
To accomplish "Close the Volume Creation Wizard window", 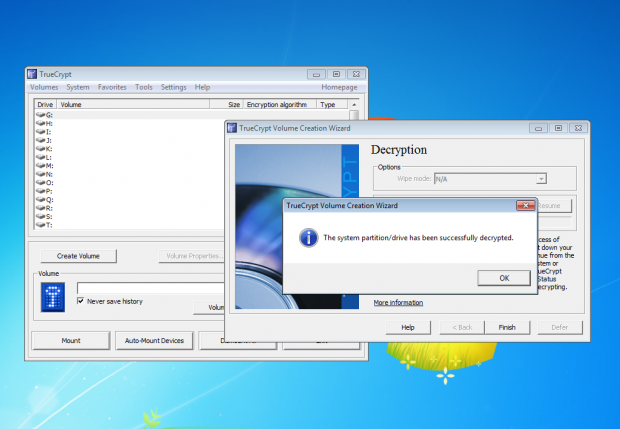I will pos(578,128).
